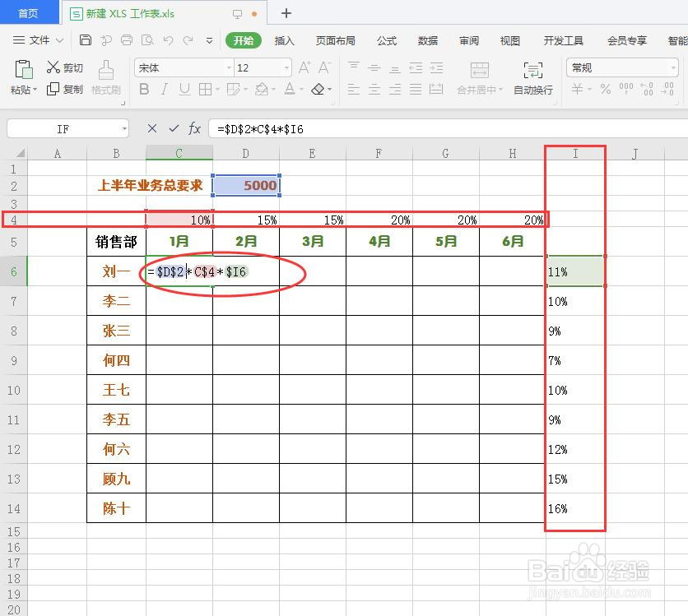The height and width of the screenshot is (616, 688).
Task: Cut selection with 剪切
Action: [x=64, y=67]
